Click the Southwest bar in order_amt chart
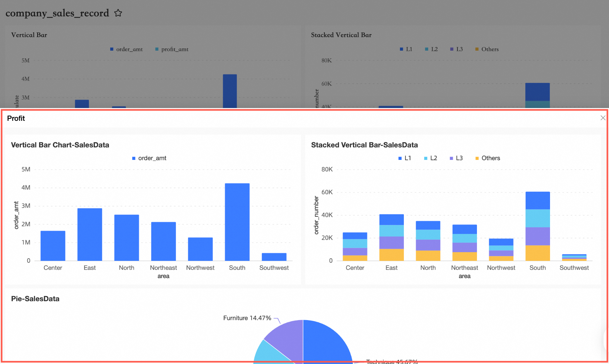 point(274,257)
